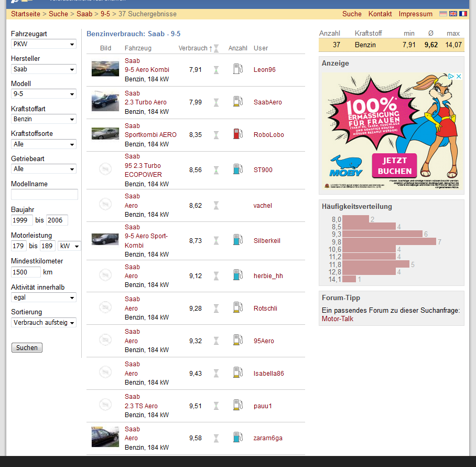This screenshot has width=476, height=467.
Task: Click the fuel pump icon in Leon96's row
Action: [x=238, y=69]
